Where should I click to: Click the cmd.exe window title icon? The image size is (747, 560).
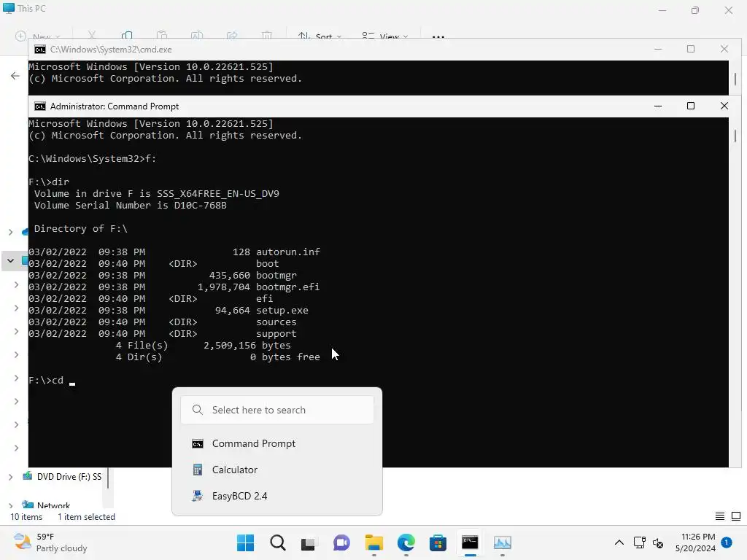pyautogui.click(x=40, y=50)
